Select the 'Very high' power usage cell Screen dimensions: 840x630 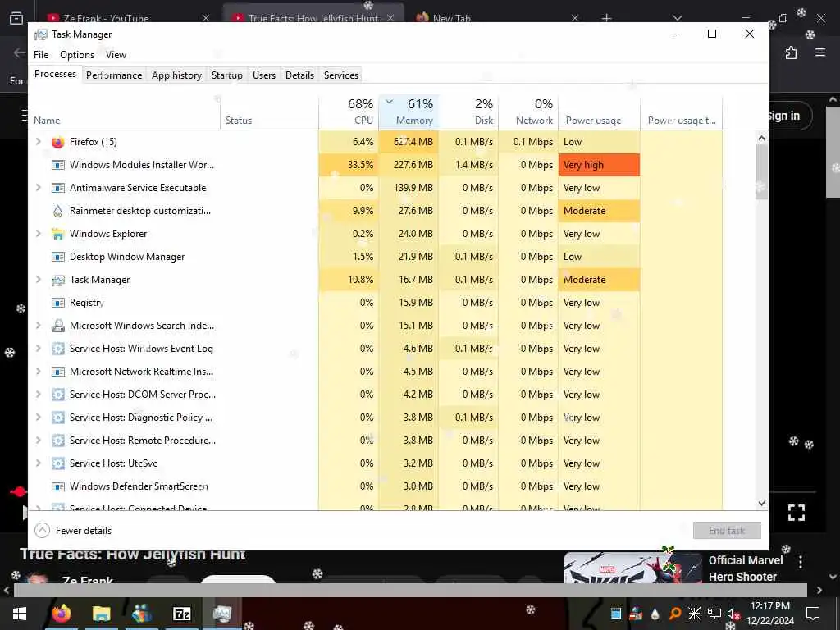(x=599, y=165)
